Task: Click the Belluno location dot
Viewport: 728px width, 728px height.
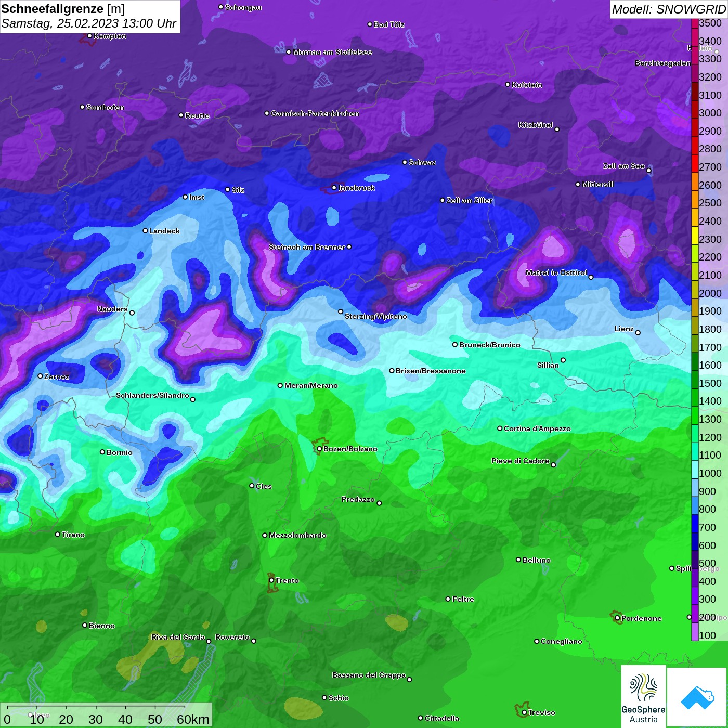Action: pyautogui.click(x=518, y=560)
